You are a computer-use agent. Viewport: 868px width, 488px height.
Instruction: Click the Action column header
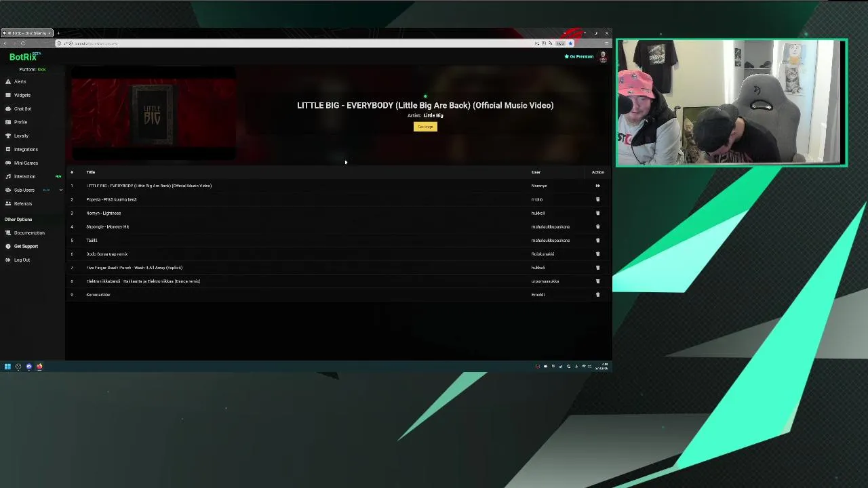(x=597, y=172)
